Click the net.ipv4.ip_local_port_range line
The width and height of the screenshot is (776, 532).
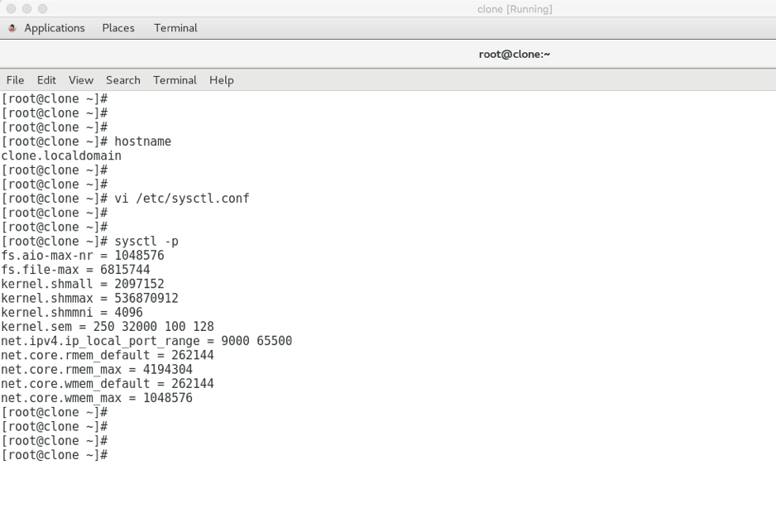point(147,340)
